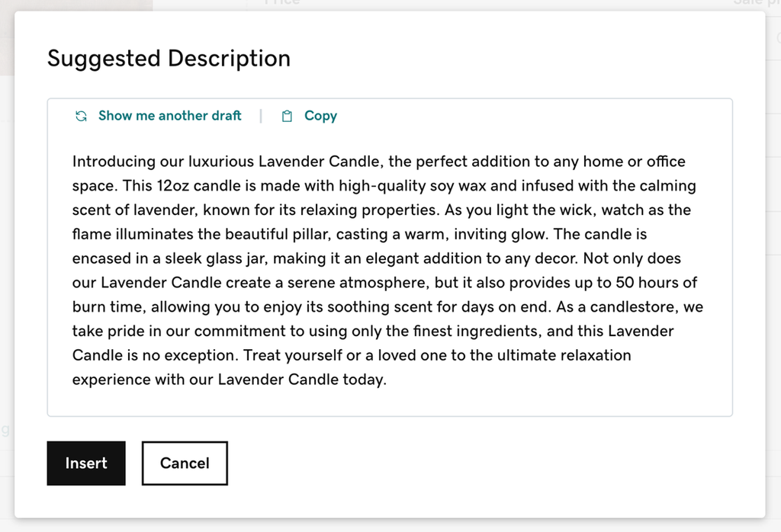Click the 'Copy' text link
This screenshot has height=532, width=781.
tap(321, 116)
